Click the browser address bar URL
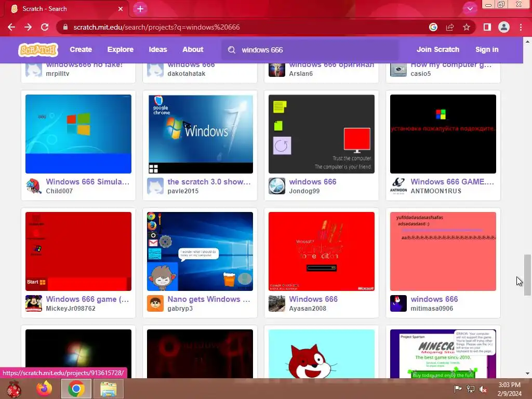The width and height of the screenshot is (532, 399). click(156, 27)
